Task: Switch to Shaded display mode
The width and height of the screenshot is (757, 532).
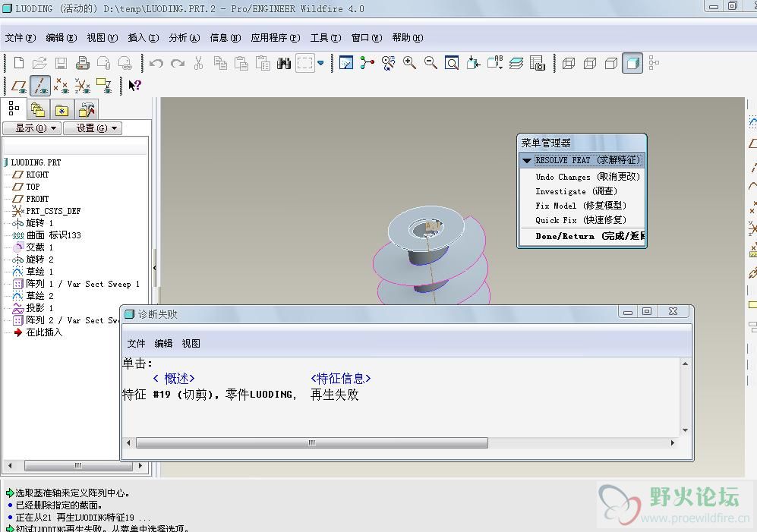Action: 632,63
